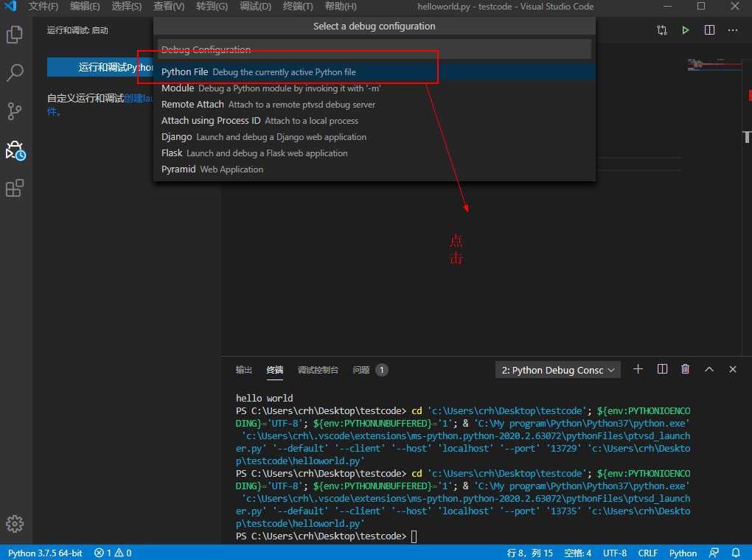752x560 pixels.
Task: Open notifications bell in status bar
Action: pyautogui.click(x=736, y=553)
